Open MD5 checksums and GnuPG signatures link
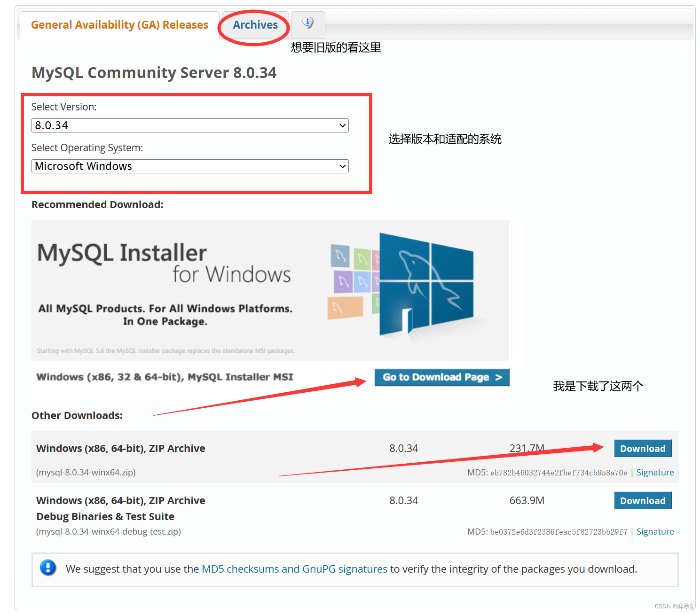The height and width of the screenshot is (614, 700). [294, 569]
